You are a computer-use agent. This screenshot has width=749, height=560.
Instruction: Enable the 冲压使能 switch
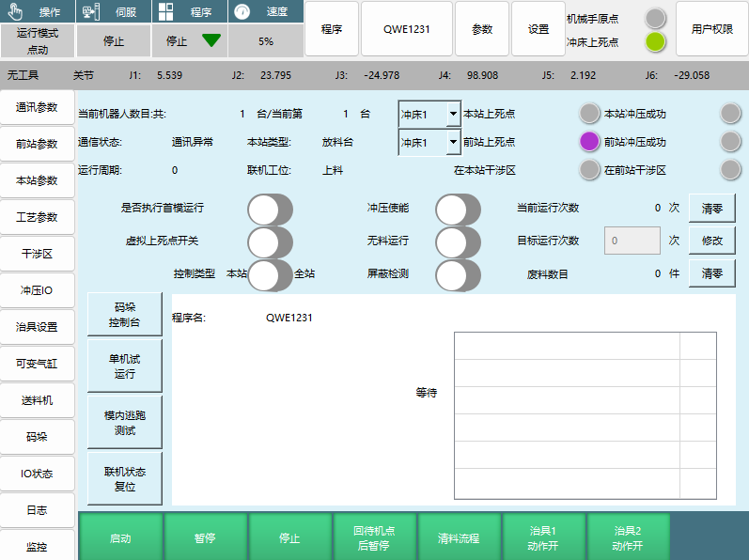pyautogui.click(x=458, y=209)
